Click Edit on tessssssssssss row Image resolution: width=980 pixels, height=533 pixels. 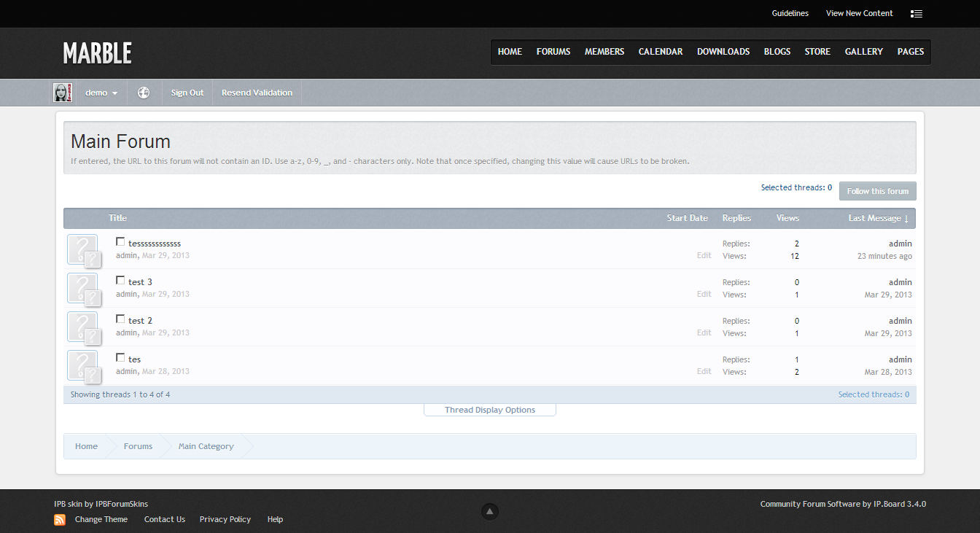(704, 256)
